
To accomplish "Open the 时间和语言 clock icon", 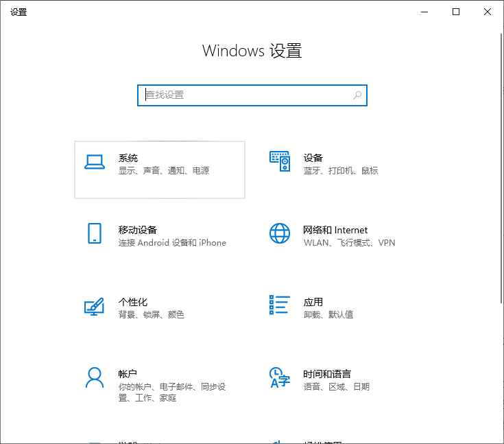I will pyautogui.click(x=280, y=377).
